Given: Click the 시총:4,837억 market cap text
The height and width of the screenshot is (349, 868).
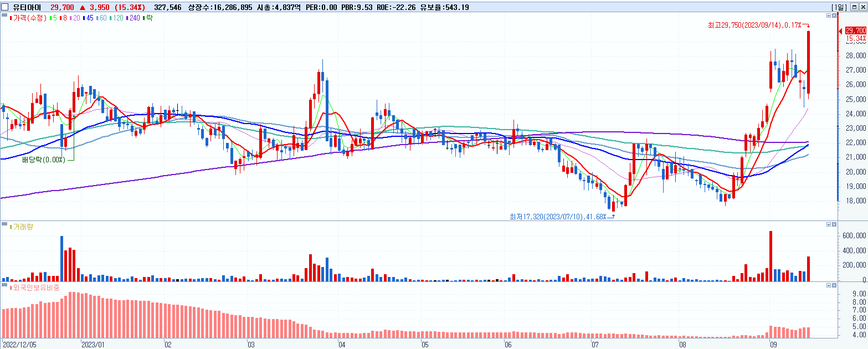Looking at the screenshot, I should pyautogui.click(x=278, y=7).
